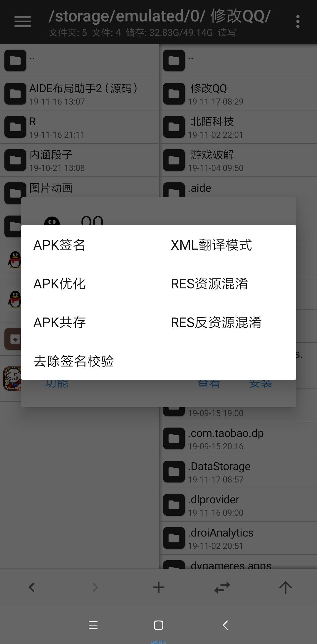Choose RES反资源混淆 option

[x=216, y=322]
